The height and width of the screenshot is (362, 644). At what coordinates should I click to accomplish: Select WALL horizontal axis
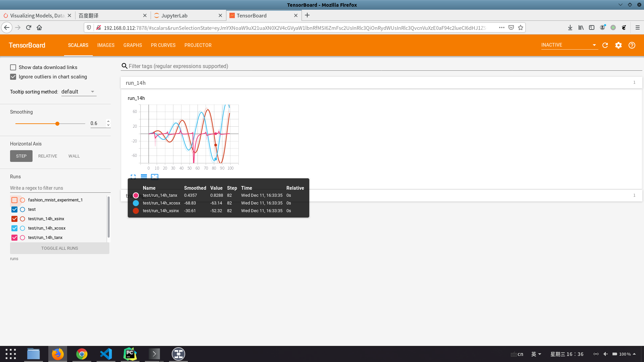click(74, 156)
